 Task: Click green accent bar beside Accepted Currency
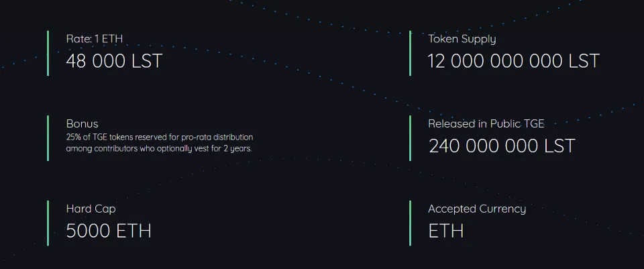[x=410, y=223]
